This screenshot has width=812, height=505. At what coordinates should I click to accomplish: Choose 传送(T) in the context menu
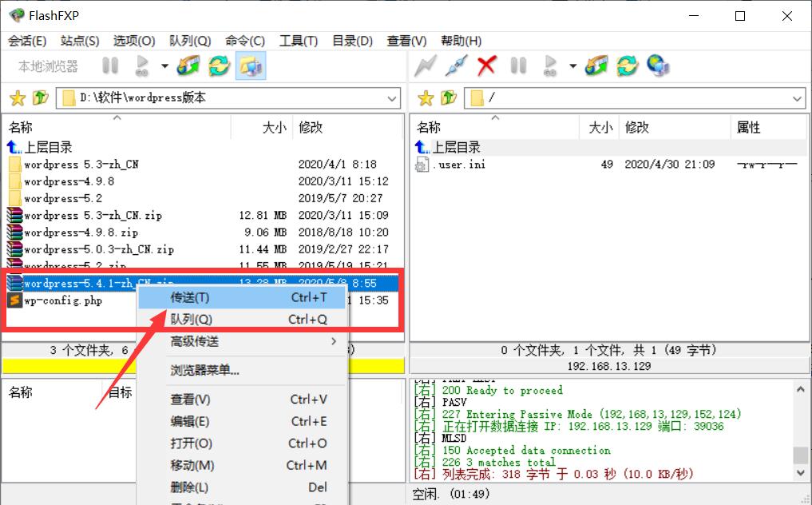point(242,297)
